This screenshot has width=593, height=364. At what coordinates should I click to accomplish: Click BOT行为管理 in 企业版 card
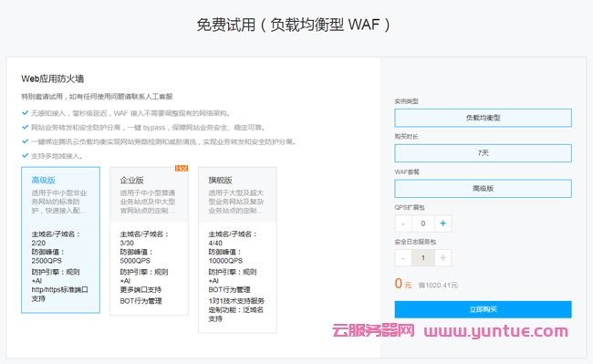click(x=140, y=301)
